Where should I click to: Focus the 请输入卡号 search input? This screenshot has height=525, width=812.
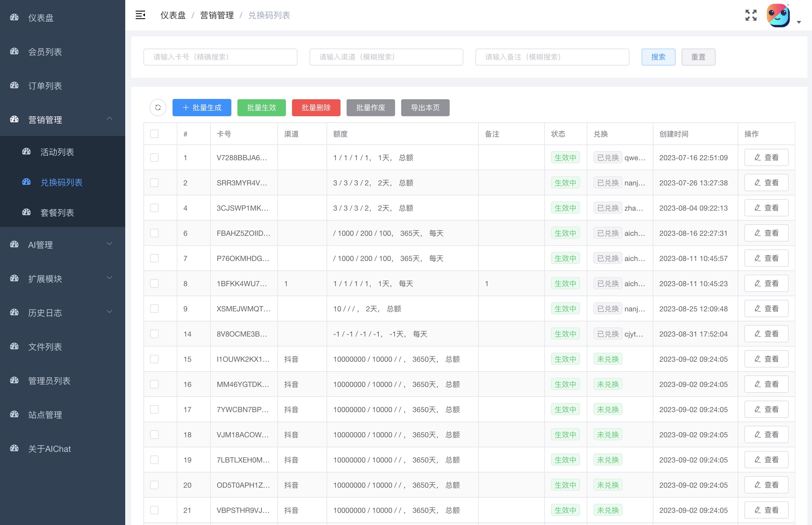[220, 57]
